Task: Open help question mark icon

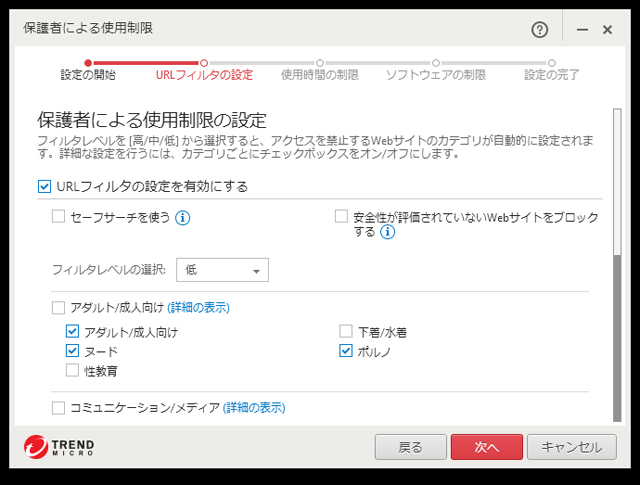Action: [542, 29]
